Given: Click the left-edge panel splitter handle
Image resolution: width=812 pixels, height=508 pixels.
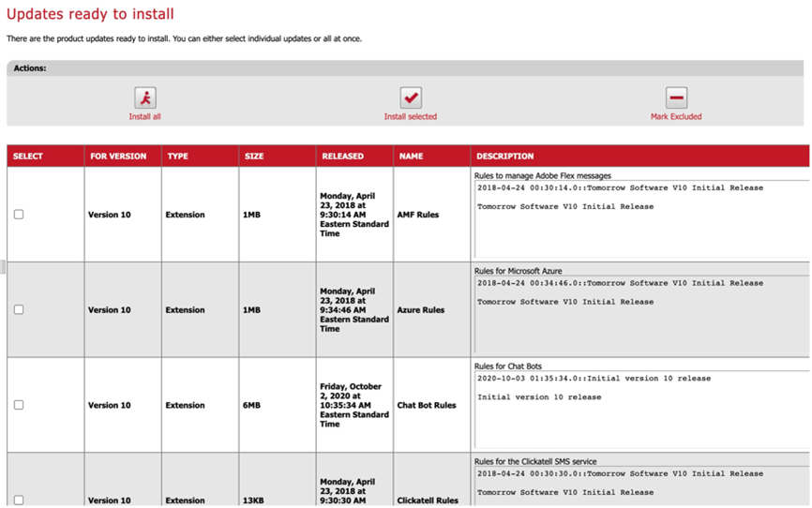Looking at the screenshot, I should pyautogui.click(x=3, y=267).
